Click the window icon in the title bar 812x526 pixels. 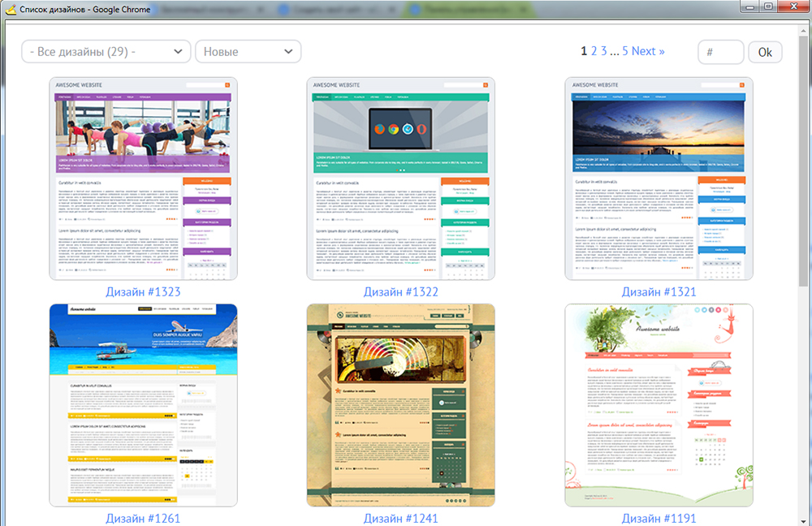(11, 8)
